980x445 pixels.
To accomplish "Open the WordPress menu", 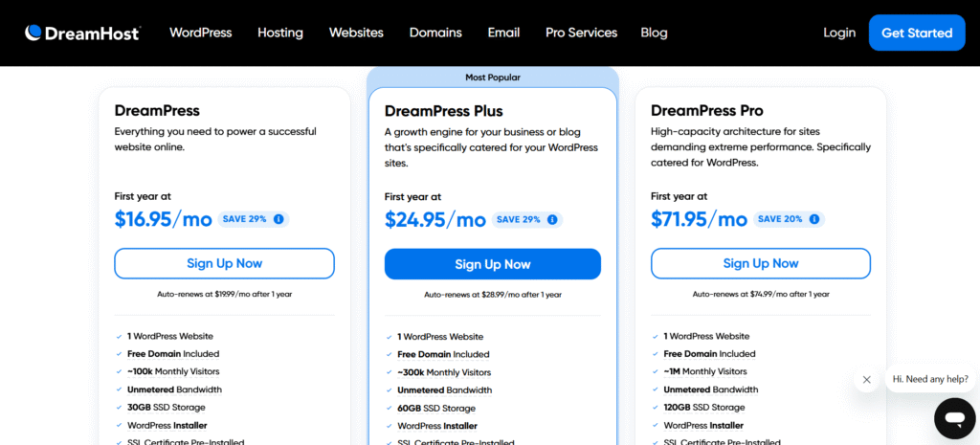I will coord(200,33).
